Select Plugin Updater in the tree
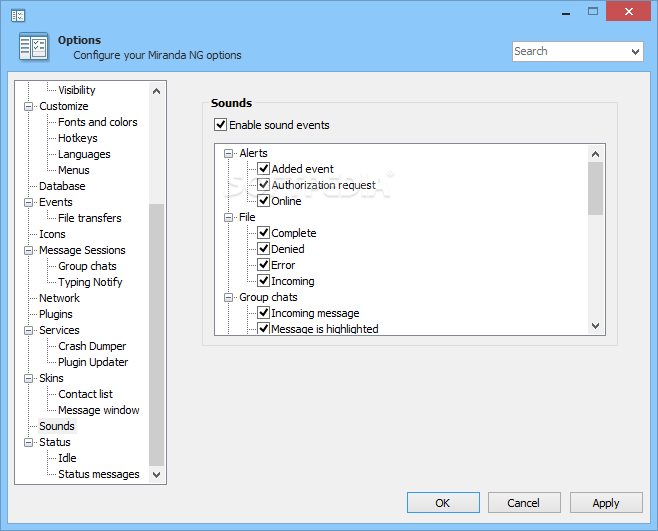The width and height of the screenshot is (658, 531). [x=93, y=362]
